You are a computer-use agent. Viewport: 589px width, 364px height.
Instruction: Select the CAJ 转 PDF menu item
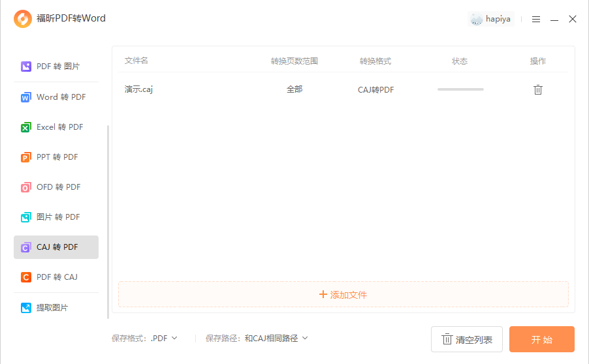[x=56, y=247]
